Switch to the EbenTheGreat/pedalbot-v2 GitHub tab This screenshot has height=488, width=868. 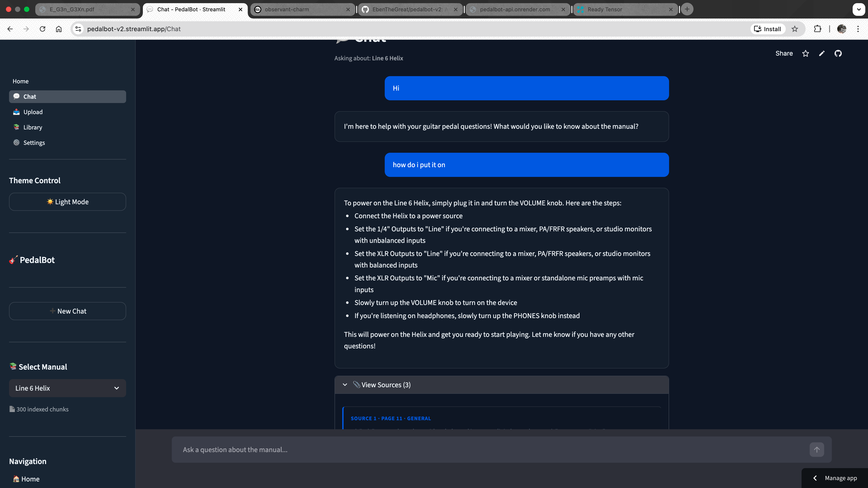pyautogui.click(x=410, y=9)
